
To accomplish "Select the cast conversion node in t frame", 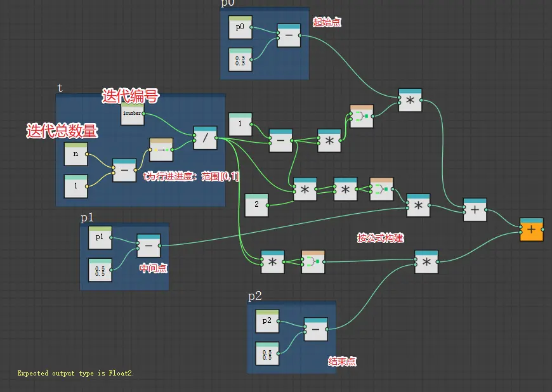I will pos(161,150).
